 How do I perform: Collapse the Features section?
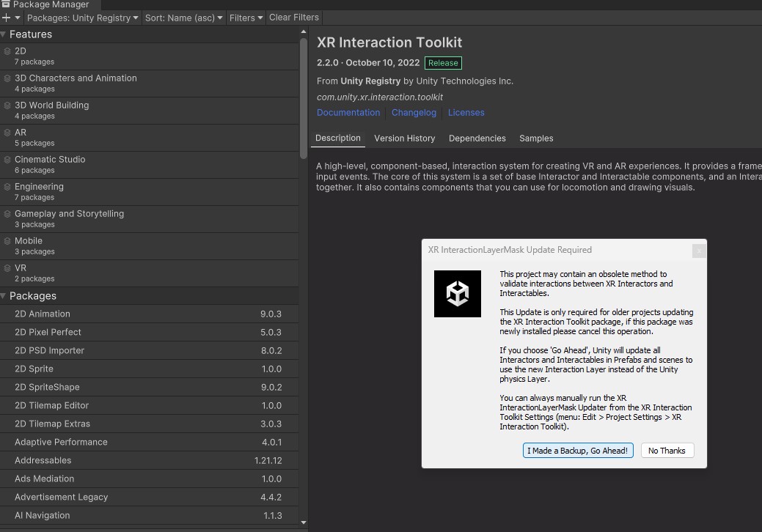pos(5,34)
